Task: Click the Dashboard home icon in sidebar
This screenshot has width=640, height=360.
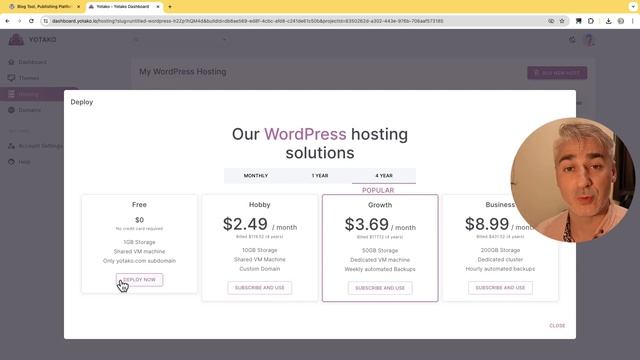Action: (11, 62)
